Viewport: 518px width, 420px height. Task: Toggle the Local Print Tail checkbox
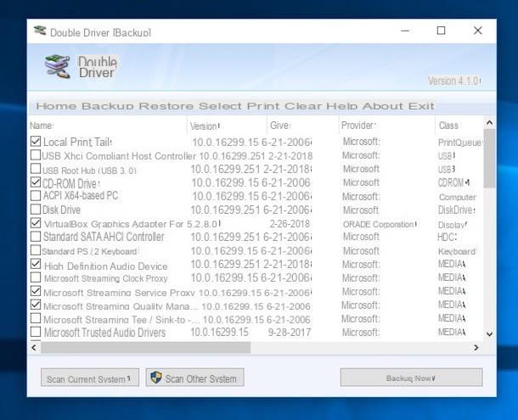(x=36, y=142)
